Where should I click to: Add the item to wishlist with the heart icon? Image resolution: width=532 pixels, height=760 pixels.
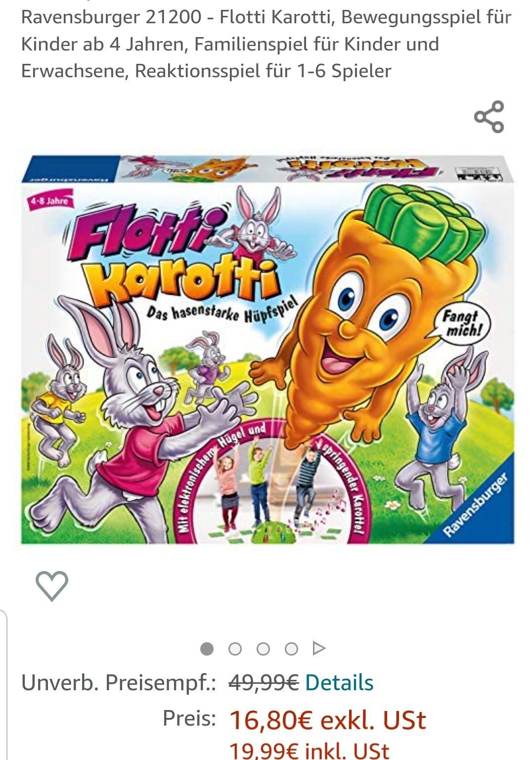click(51, 585)
